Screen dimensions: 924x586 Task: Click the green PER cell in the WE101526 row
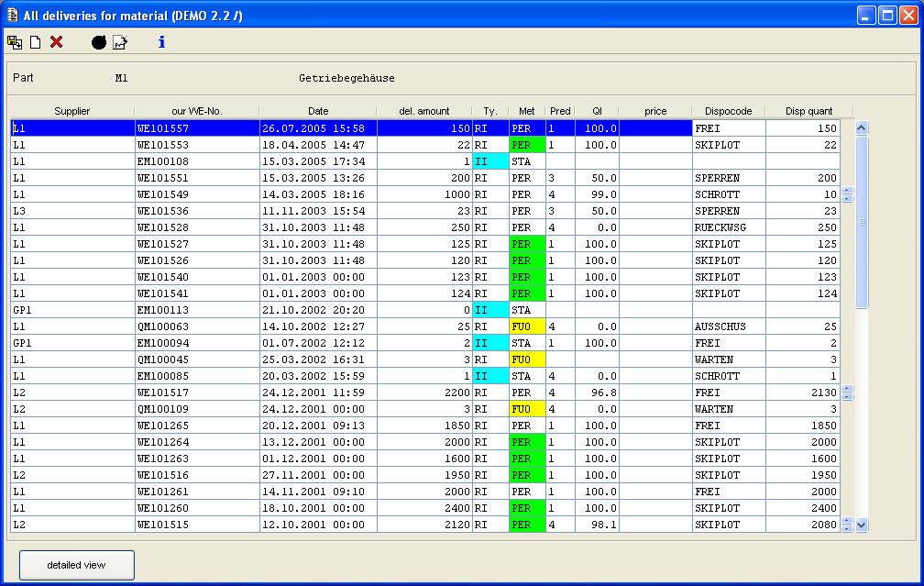(527, 260)
